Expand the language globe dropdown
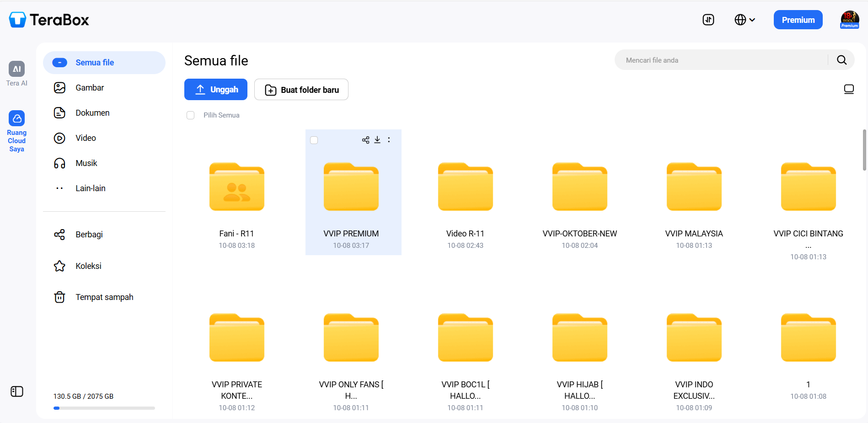868x423 pixels. point(745,20)
